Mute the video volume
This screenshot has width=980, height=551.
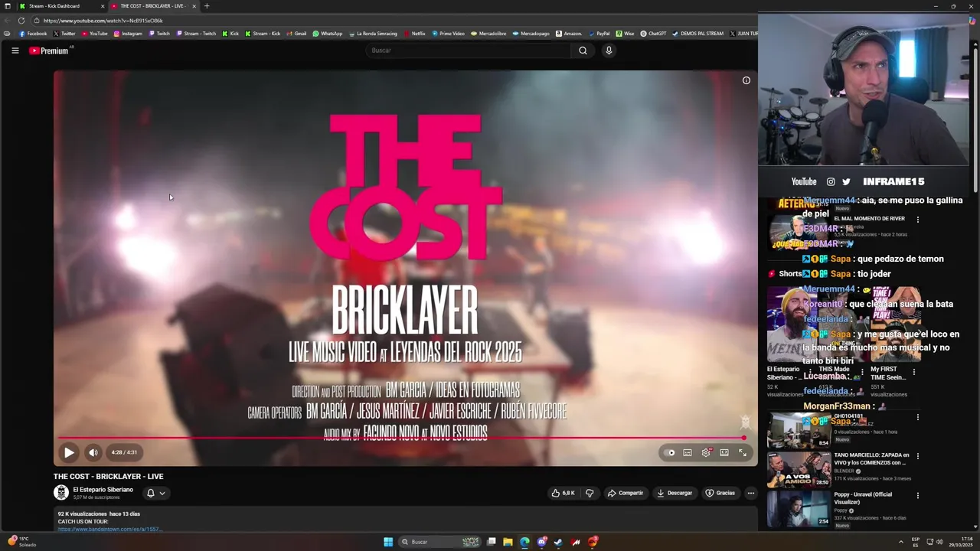[93, 452]
